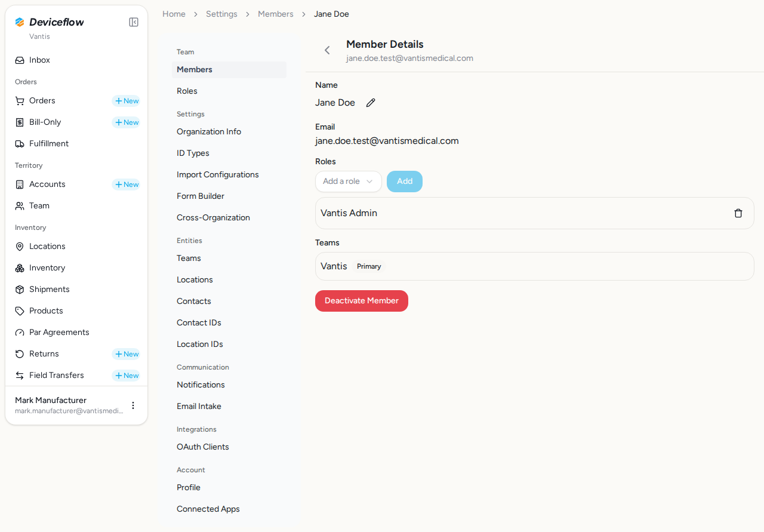The width and height of the screenshot is (764, 532).
Task: Click the blue Add role button
Action: point(405,182)
